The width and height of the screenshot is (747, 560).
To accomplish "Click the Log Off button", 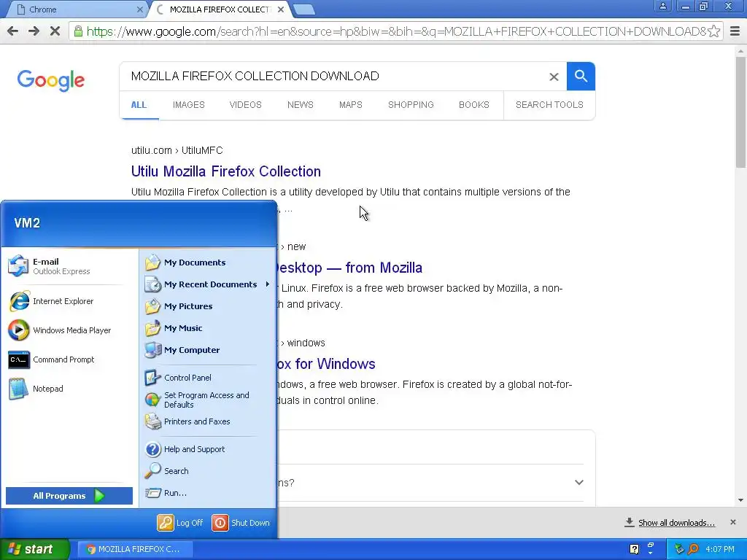I will pyautogui.click(x=180, y=523).
